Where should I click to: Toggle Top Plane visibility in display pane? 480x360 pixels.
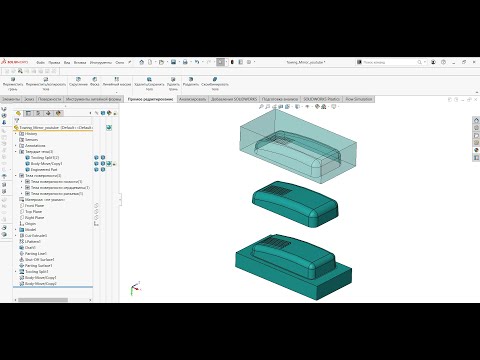[96, 212]
